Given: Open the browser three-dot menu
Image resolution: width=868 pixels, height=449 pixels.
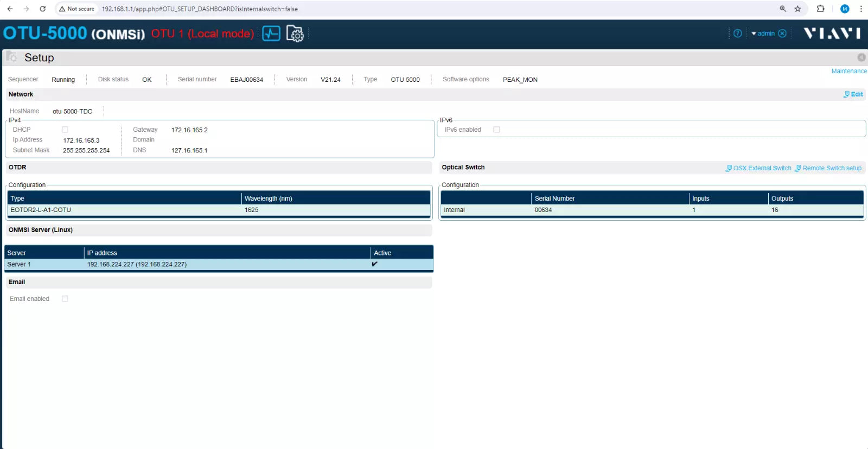Looking at the screenshot, I should pyautogui.click(x=861, y=9).
